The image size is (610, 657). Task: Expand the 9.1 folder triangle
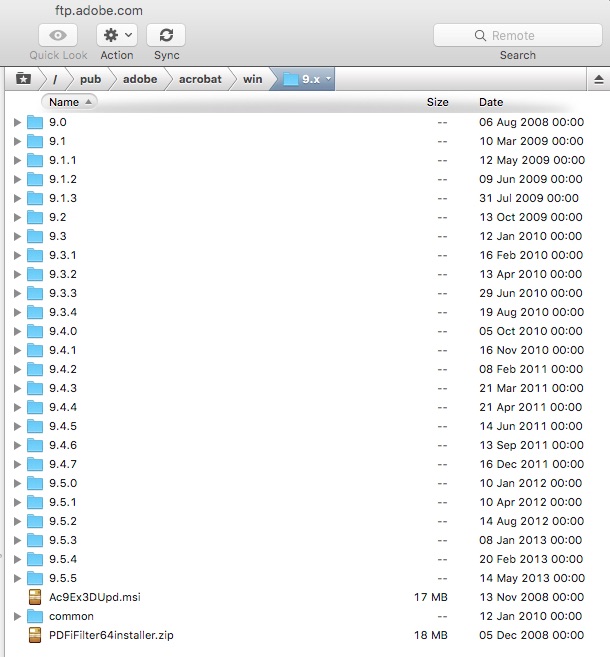point(17,141)
